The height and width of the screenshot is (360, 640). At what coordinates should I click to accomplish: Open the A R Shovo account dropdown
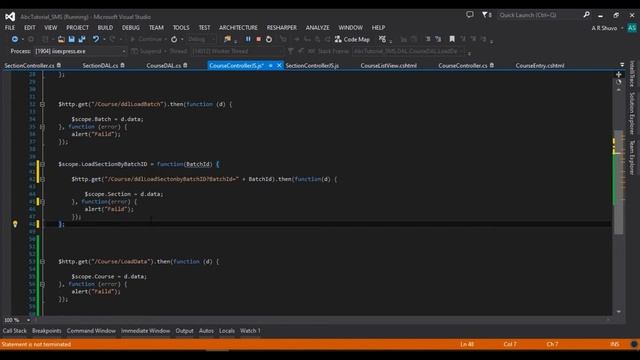click(x=622, y=28)
